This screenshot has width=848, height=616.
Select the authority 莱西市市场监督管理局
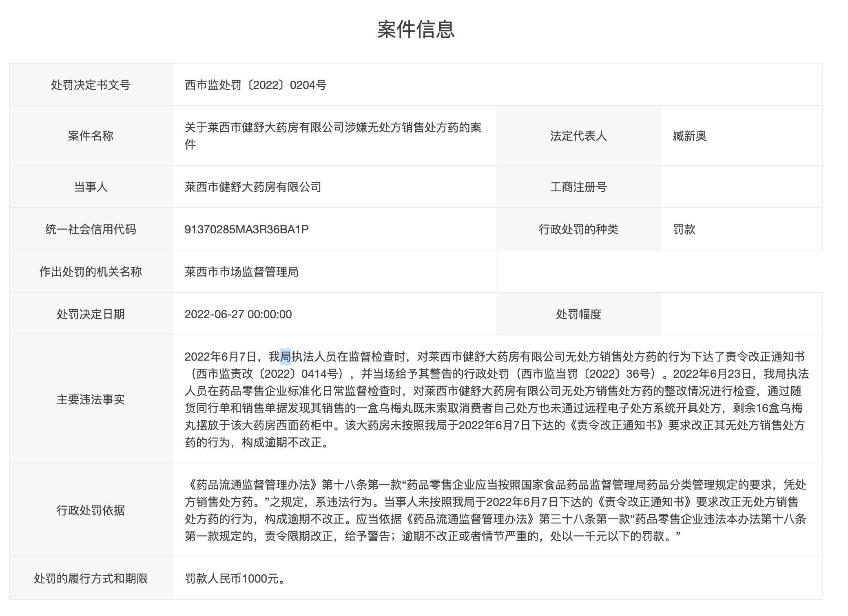click(x=241, y=271)
